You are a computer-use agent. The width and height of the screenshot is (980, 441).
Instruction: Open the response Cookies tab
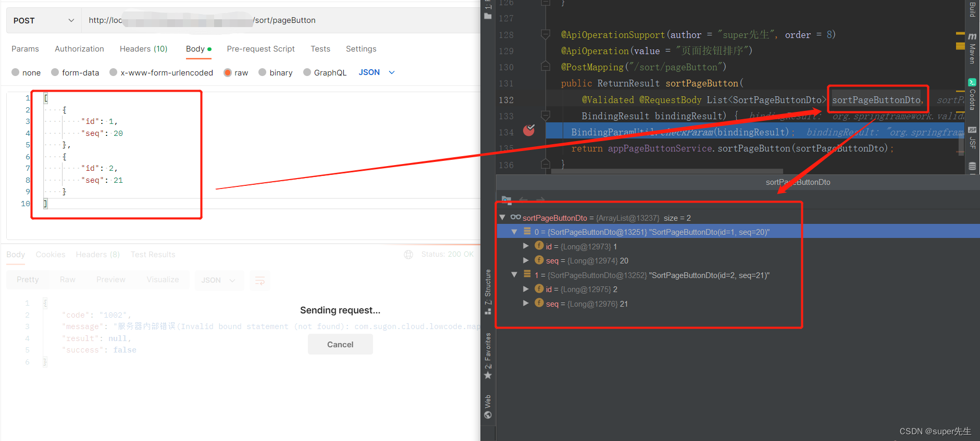point(51,255)
